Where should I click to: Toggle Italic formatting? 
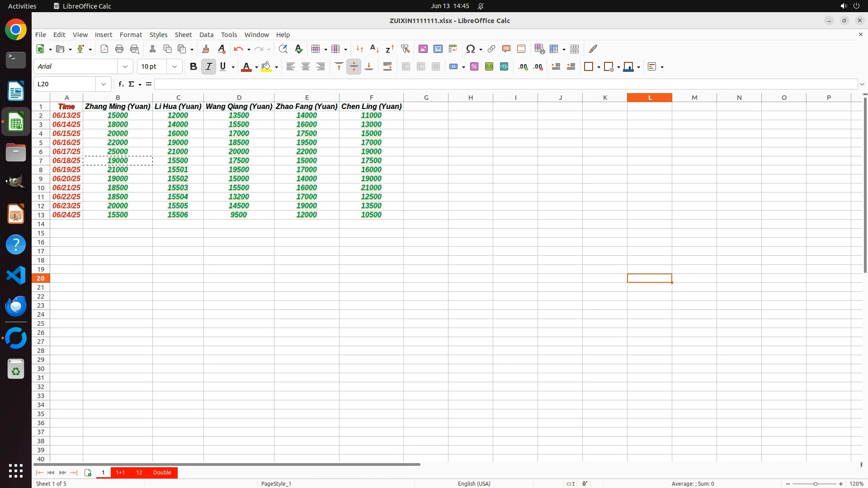tap(208, 66)
